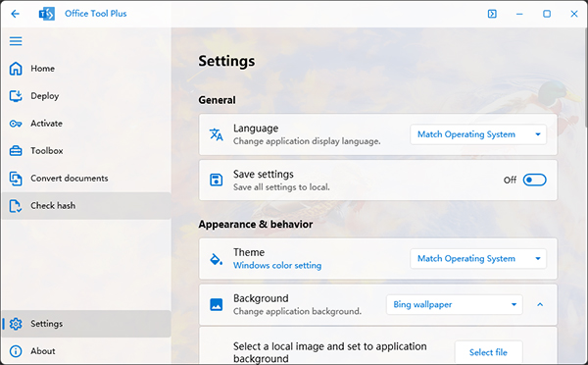The width and height of the screenshot is (588, 365).
Task: Select Check hash in sidebar
Action: tap(86, 205)
